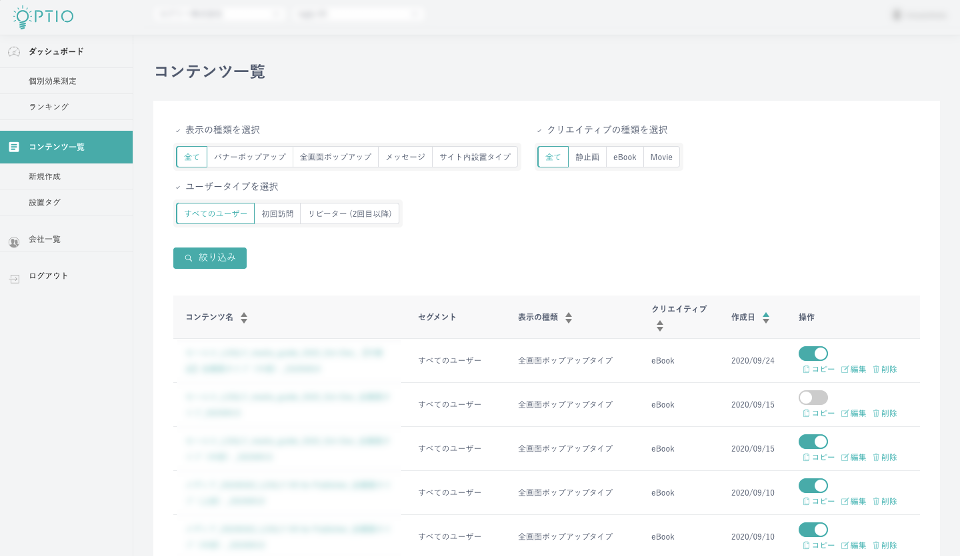
Task: Click コピー icon in the first row
Action: [806, 369]
